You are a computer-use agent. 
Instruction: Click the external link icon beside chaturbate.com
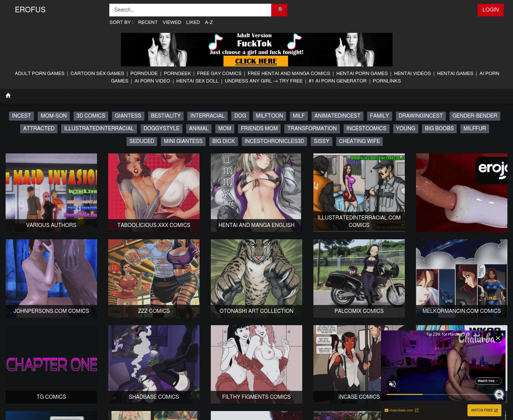pyautogui.click(x=417, y=410)
